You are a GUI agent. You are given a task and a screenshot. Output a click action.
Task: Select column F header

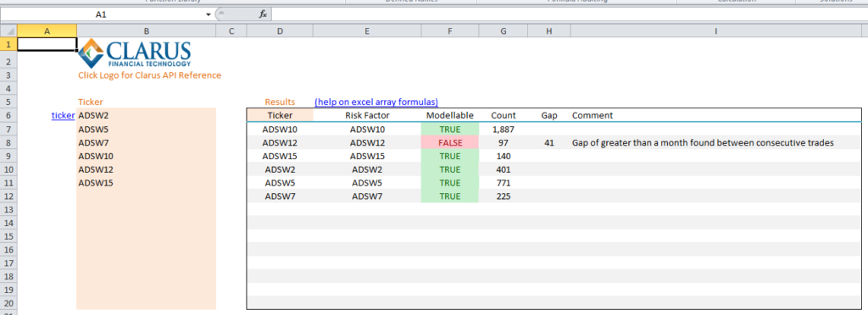(449, 31)
